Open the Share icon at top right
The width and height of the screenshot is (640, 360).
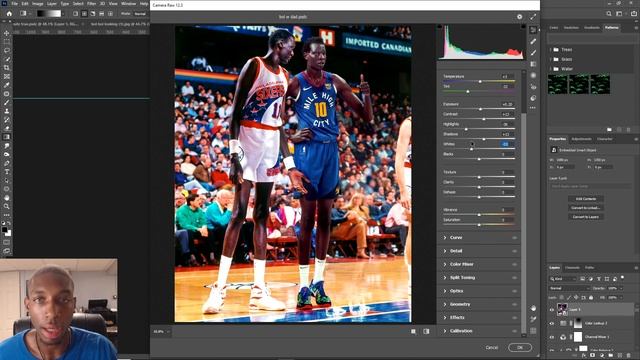(x=634, y=13)
